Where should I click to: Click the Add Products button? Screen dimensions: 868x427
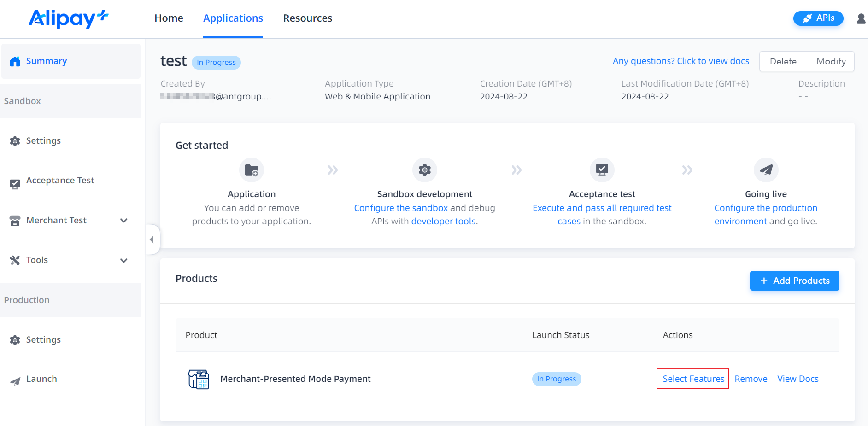coord(794,281)
